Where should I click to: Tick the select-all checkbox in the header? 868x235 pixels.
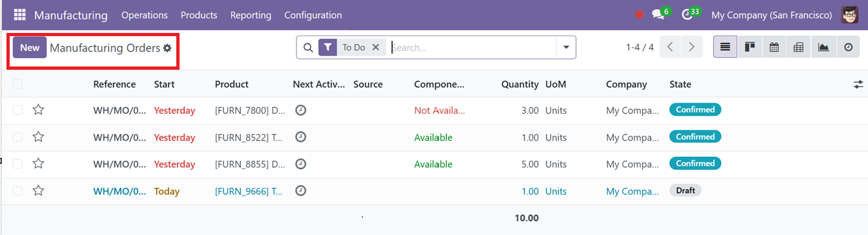point(17,84)
